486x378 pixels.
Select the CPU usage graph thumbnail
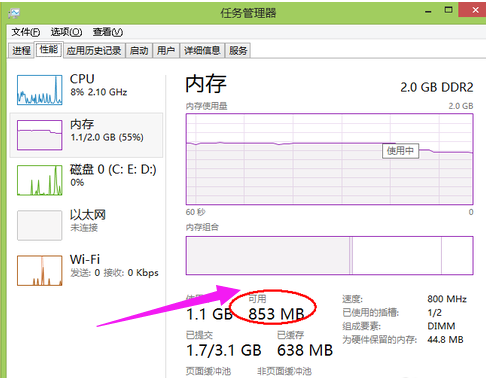40,90
